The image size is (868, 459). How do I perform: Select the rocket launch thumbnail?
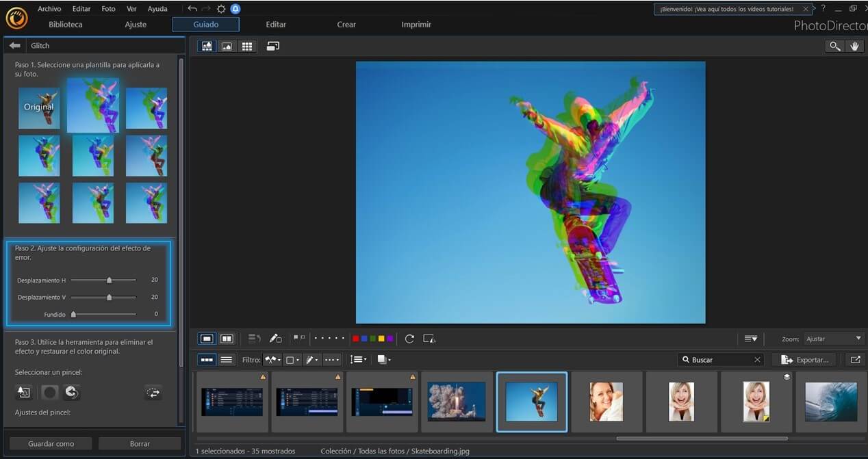[457, 402]
